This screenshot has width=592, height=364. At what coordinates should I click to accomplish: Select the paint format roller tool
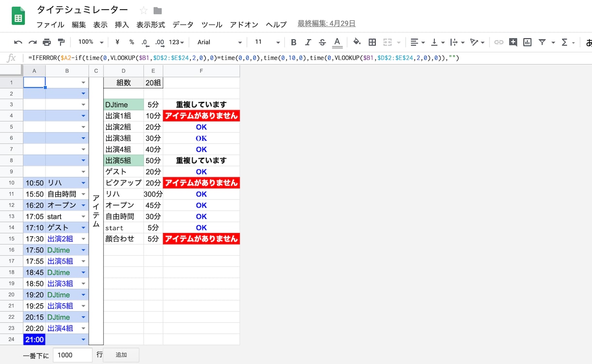[x=61, y=42]
